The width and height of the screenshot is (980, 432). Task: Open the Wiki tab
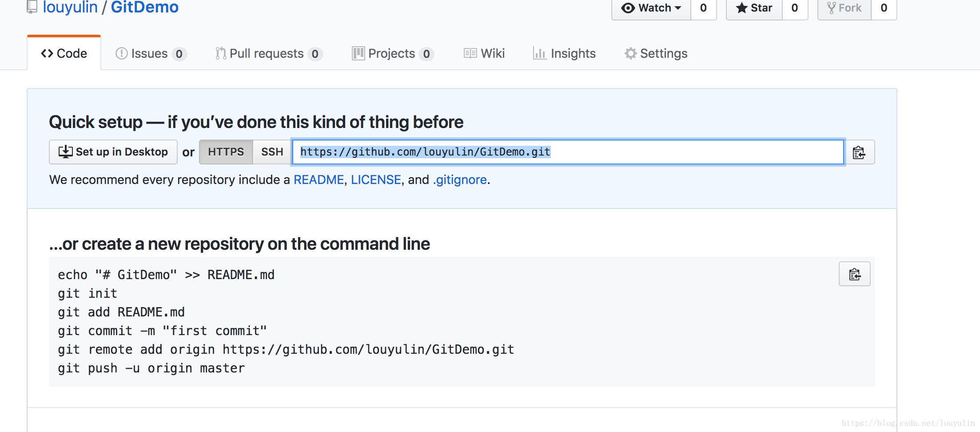point(484,53)
